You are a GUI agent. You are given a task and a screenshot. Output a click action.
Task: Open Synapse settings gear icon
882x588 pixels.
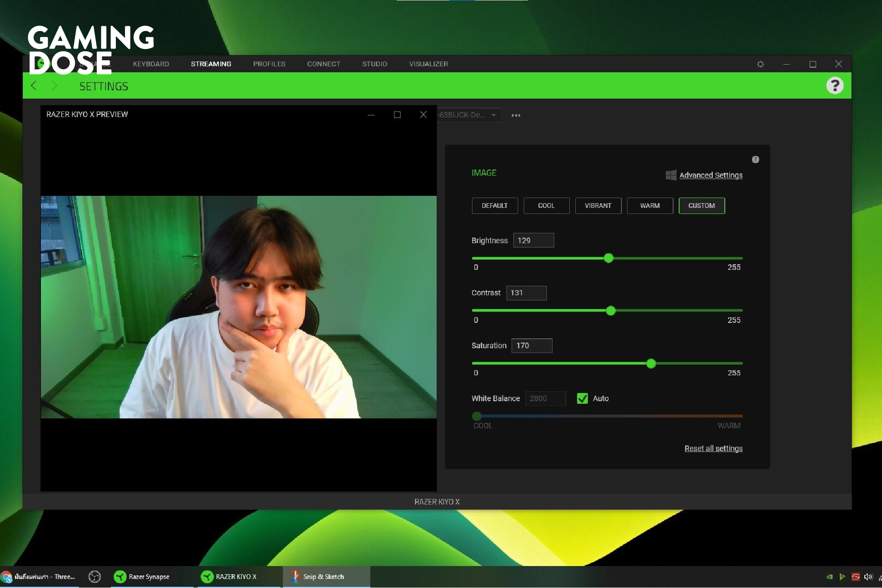click(x=761, y=64)
